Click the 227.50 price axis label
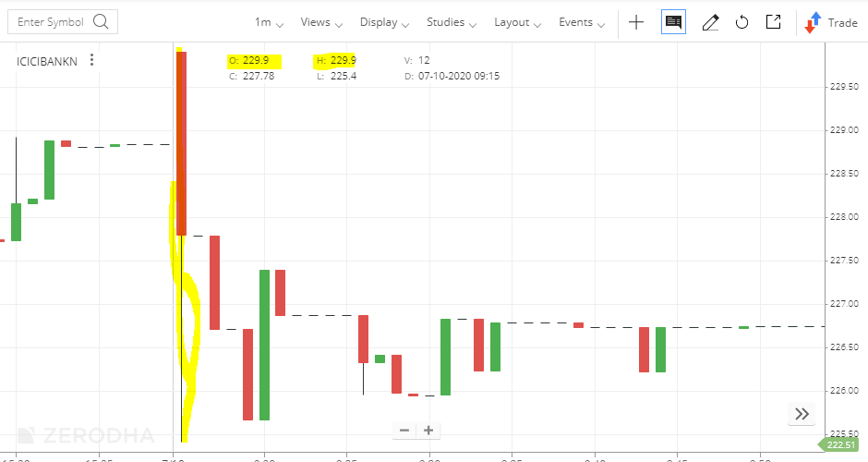This screenshot has height=462, width=868. tap(845, 261)
